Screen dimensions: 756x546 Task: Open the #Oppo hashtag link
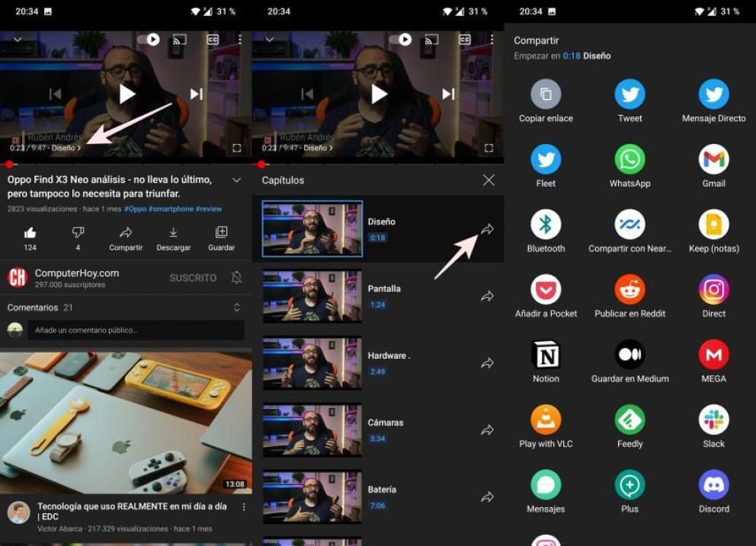[x=136, y=209]
